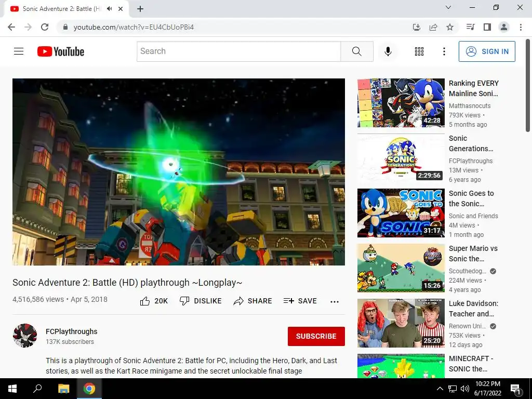Go back in browser history

point(11,27)
